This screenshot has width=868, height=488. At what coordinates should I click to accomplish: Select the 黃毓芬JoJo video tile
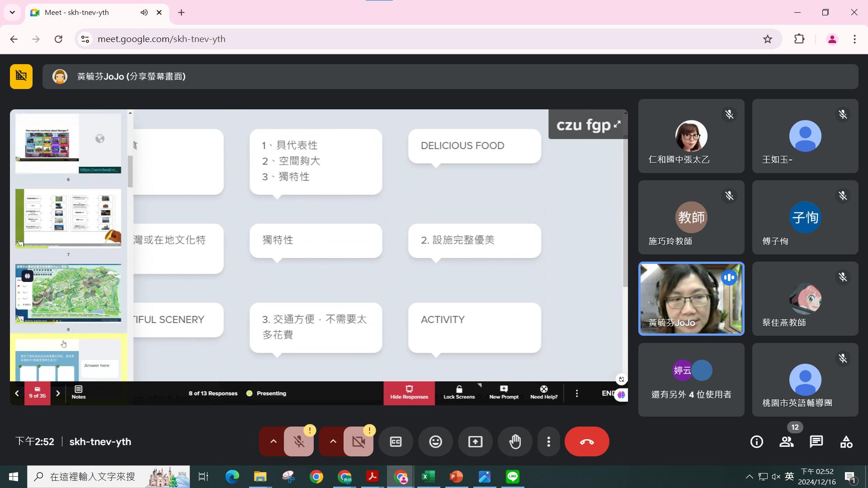(691, 298)
